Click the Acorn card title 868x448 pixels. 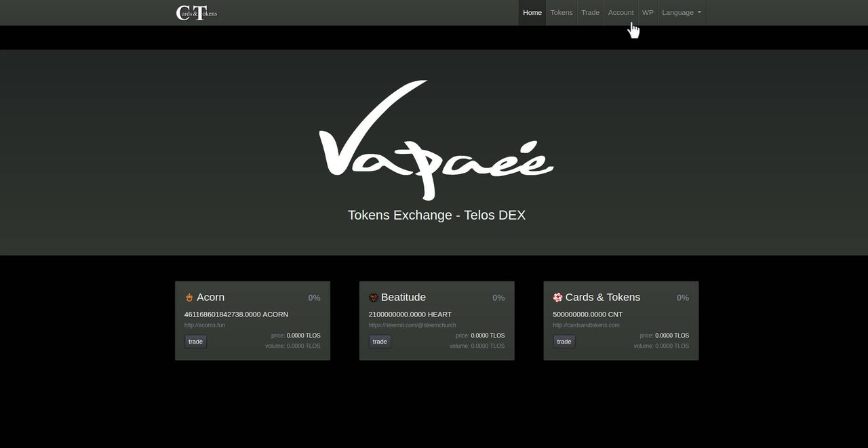(210, 298)
